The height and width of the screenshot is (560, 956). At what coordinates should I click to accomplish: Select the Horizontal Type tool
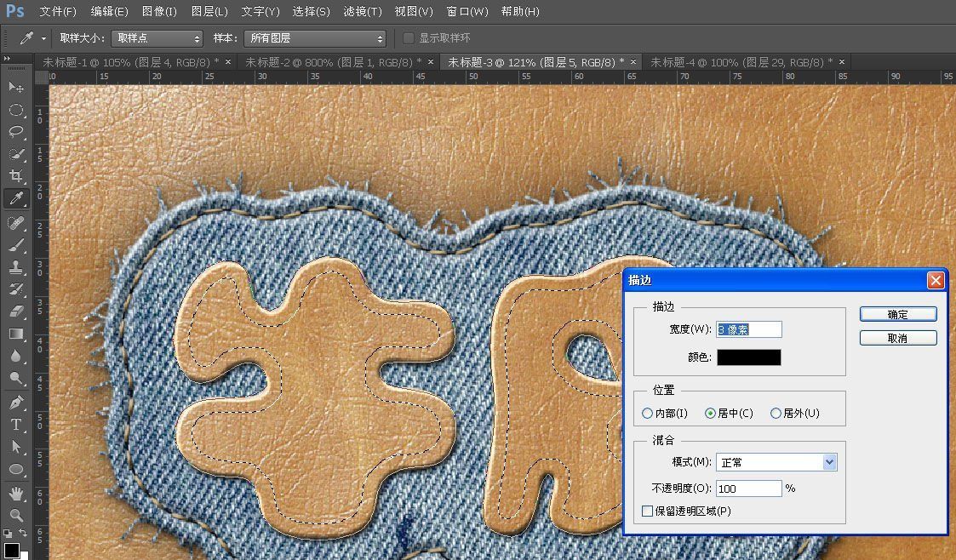[16, 425]
